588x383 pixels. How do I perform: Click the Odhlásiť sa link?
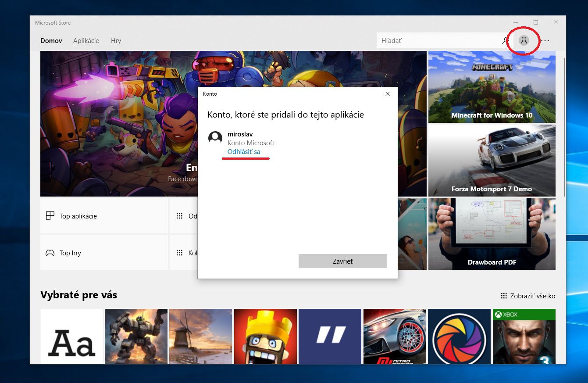pyautogui.click(x=244, y=152)
